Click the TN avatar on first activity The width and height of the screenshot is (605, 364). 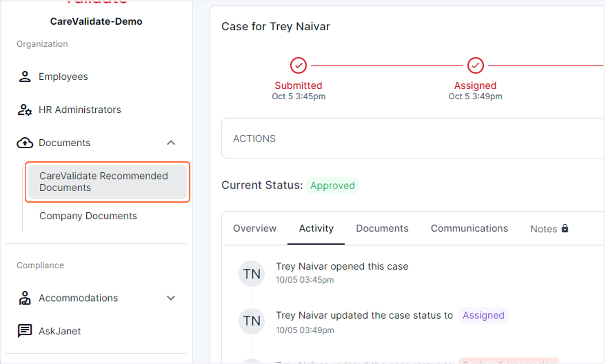click(252, 274)
